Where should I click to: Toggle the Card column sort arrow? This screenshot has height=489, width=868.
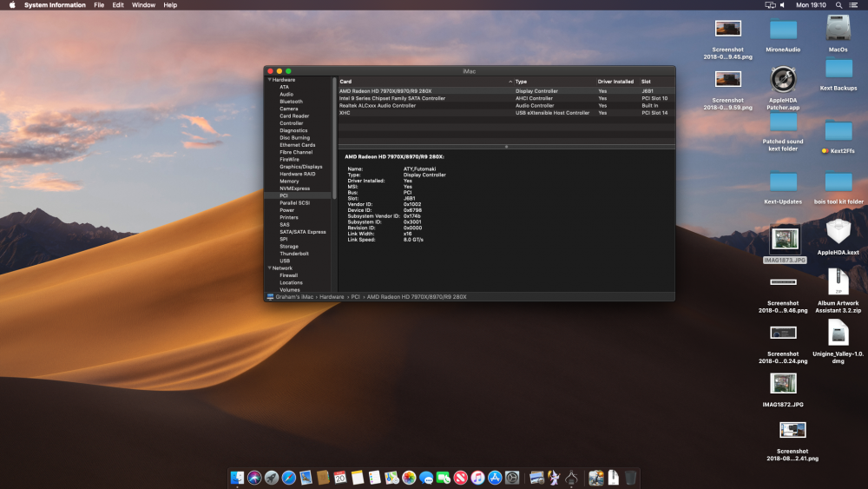tap(510, 82)
